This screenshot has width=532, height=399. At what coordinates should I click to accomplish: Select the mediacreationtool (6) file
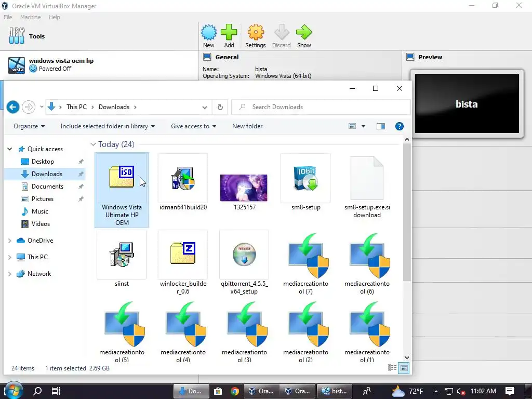(x=367, y=263)
